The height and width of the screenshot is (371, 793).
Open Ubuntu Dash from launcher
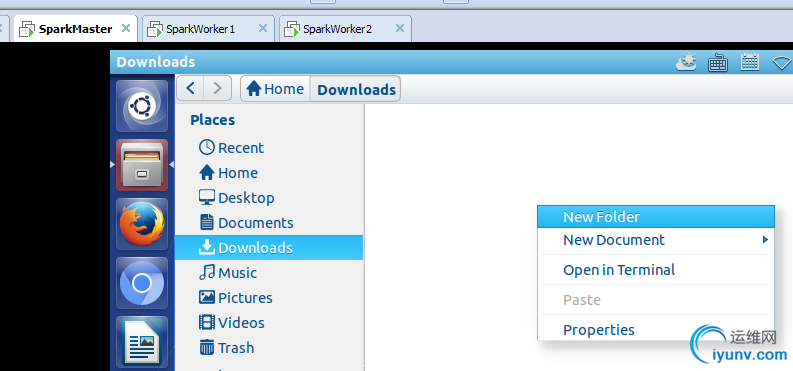click(x=142, y=106)
